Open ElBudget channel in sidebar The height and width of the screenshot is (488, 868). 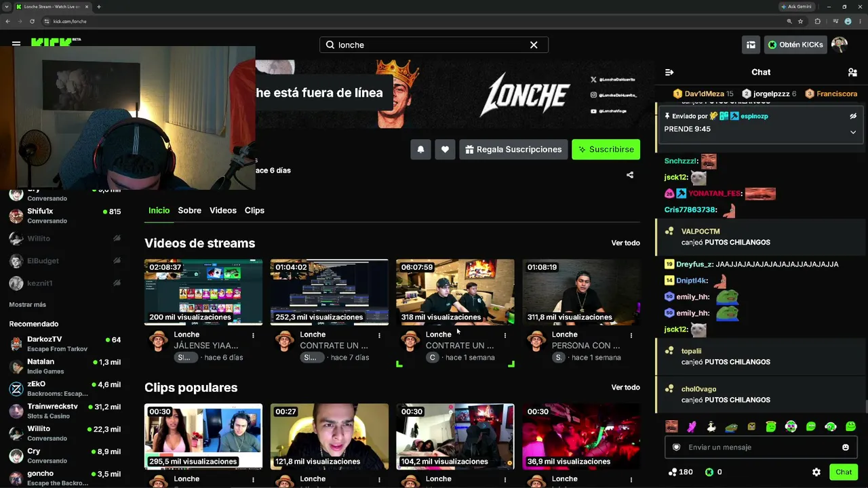64,261
